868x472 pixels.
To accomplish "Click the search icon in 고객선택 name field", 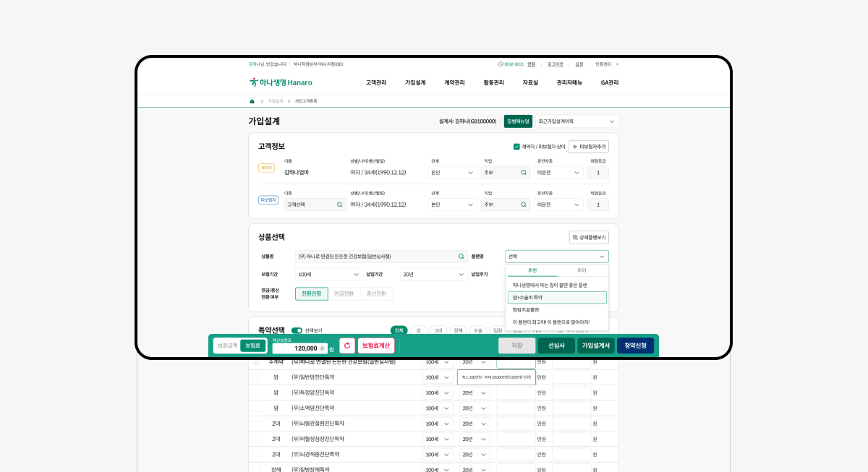I will point(339,205).
